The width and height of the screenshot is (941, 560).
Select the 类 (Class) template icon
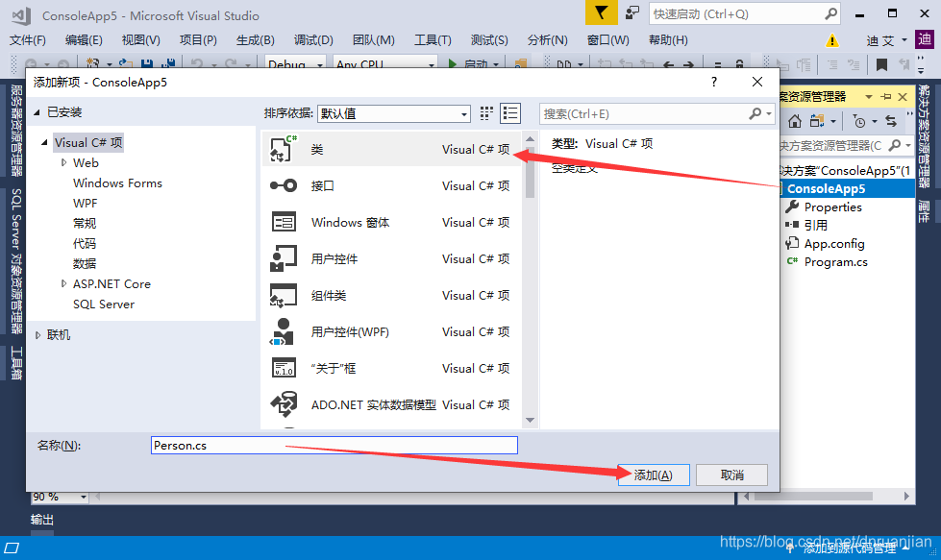point(284,149)
